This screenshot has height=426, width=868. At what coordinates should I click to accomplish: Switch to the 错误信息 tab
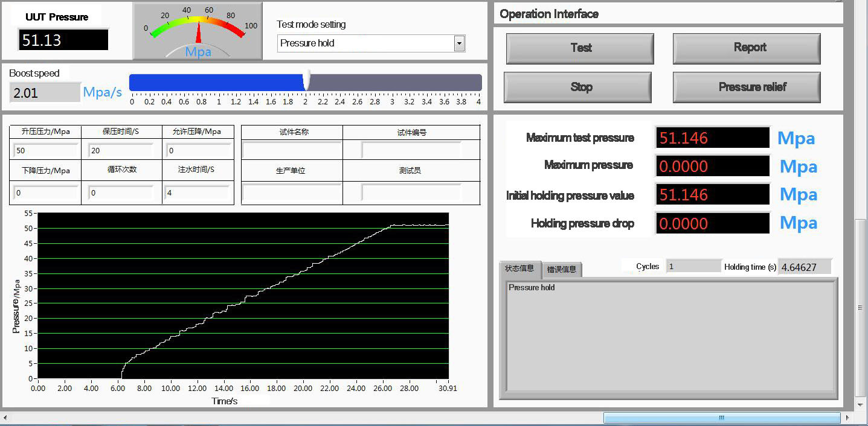point(561,270)
